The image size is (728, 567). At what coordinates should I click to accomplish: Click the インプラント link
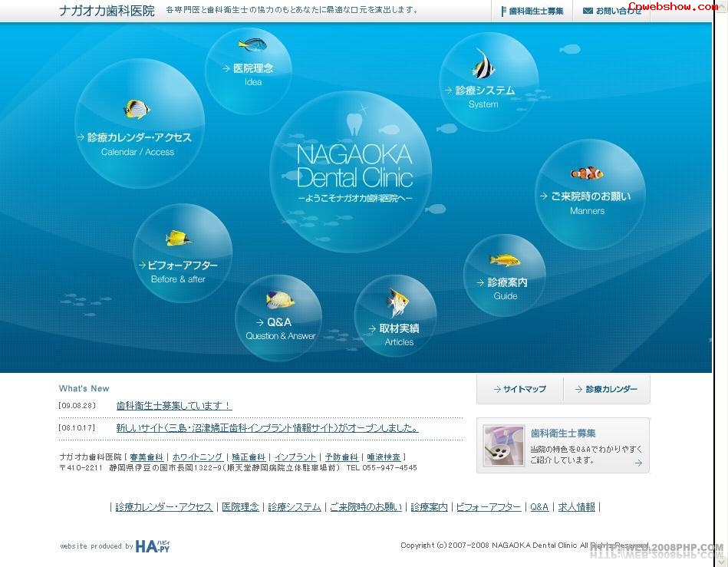(295, 457)
